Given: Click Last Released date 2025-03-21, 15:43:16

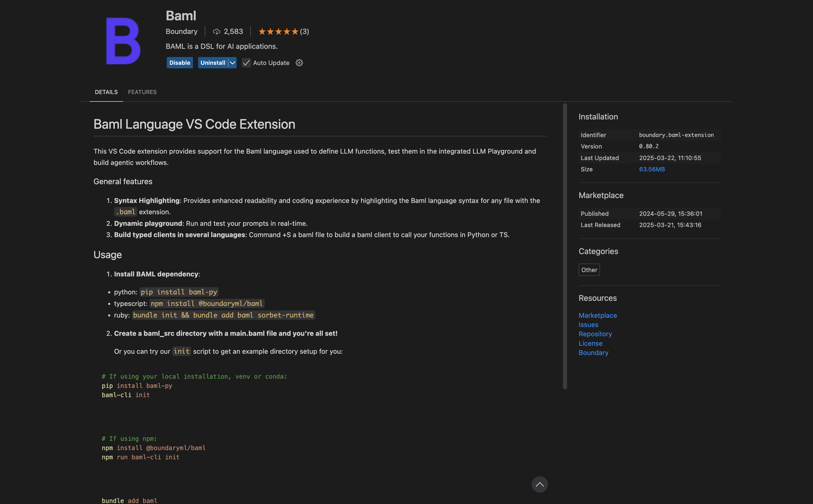Looking at the screenshot, I should pyautogui.click(x=670, y=225).
